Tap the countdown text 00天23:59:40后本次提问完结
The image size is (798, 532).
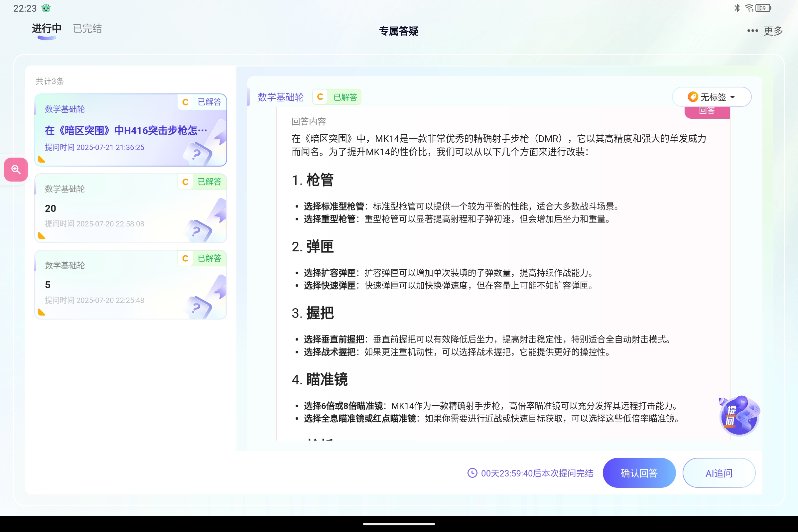click(x=537, y=473)
